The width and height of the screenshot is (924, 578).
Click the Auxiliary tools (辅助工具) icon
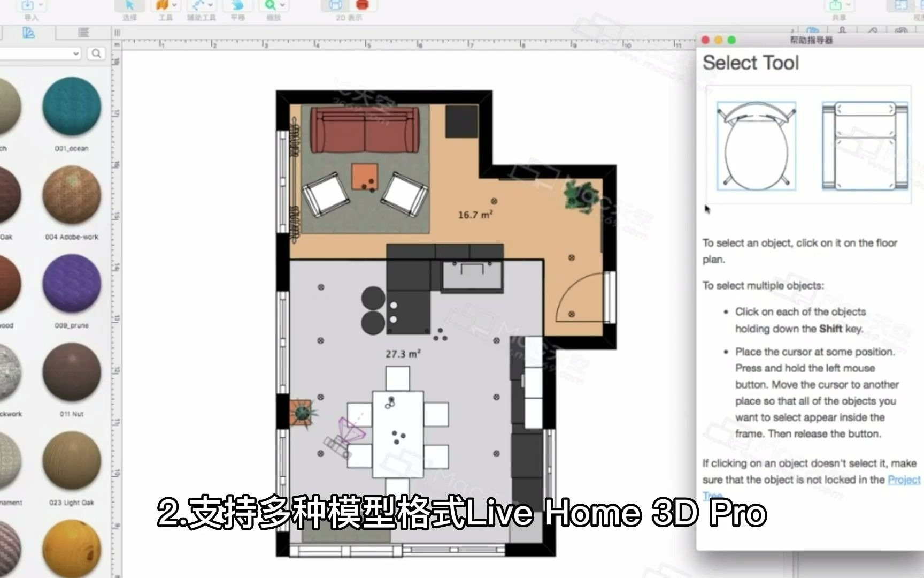198,5
